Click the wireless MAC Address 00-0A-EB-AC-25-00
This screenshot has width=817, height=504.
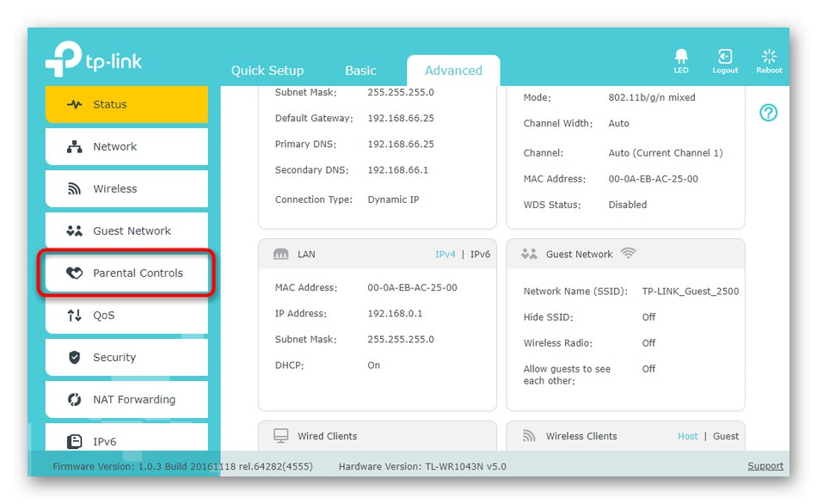tap(653, 179)
